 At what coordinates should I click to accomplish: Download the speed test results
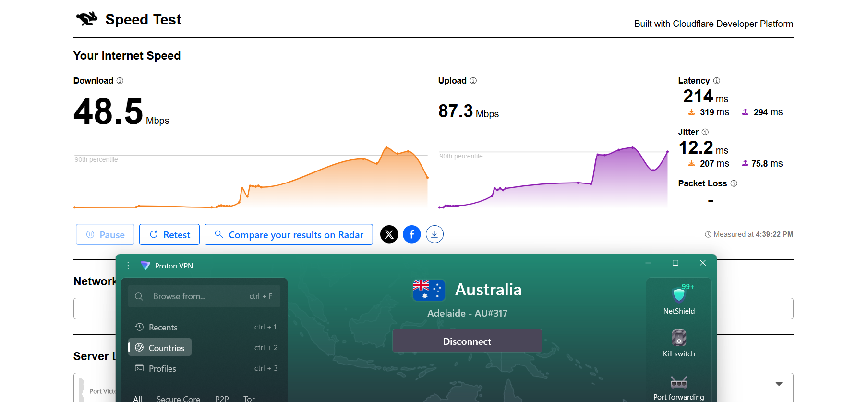(434, 234)
